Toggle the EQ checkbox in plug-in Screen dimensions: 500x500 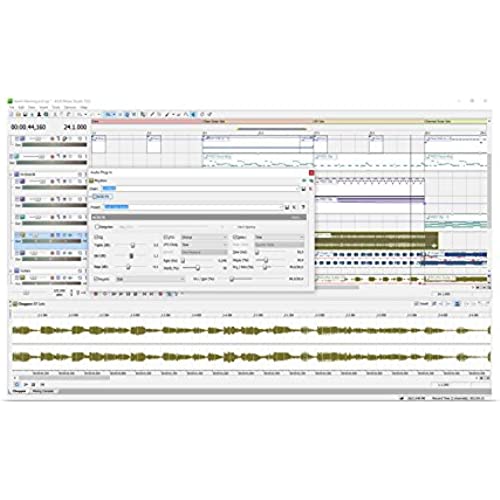(97, 237)
